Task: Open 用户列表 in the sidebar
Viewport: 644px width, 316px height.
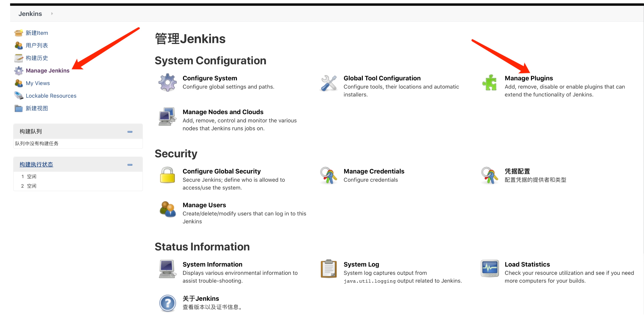Action: click(37, 45)
